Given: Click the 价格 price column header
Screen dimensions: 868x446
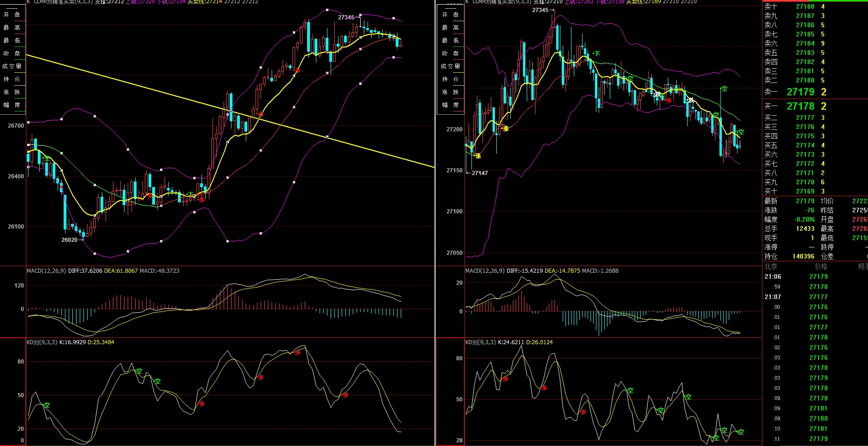Looking at the screenshot, I should pos(821,266).
